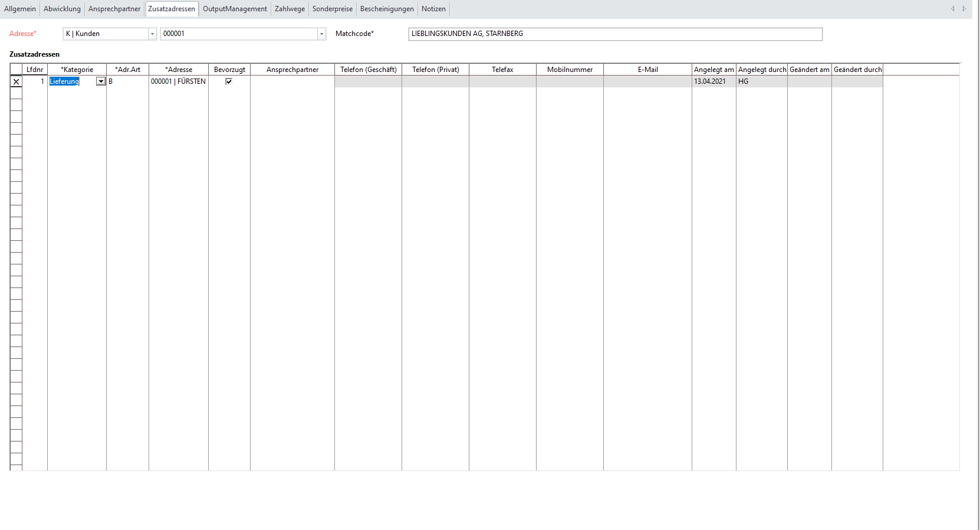
Task: Click the E-Mail column header
Action: coord(647,70)
